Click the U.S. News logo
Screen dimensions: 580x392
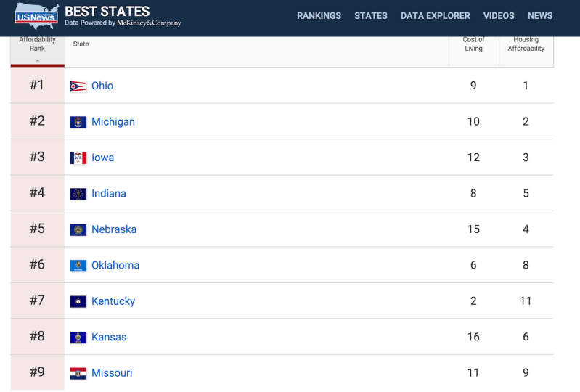pos(36,16)
